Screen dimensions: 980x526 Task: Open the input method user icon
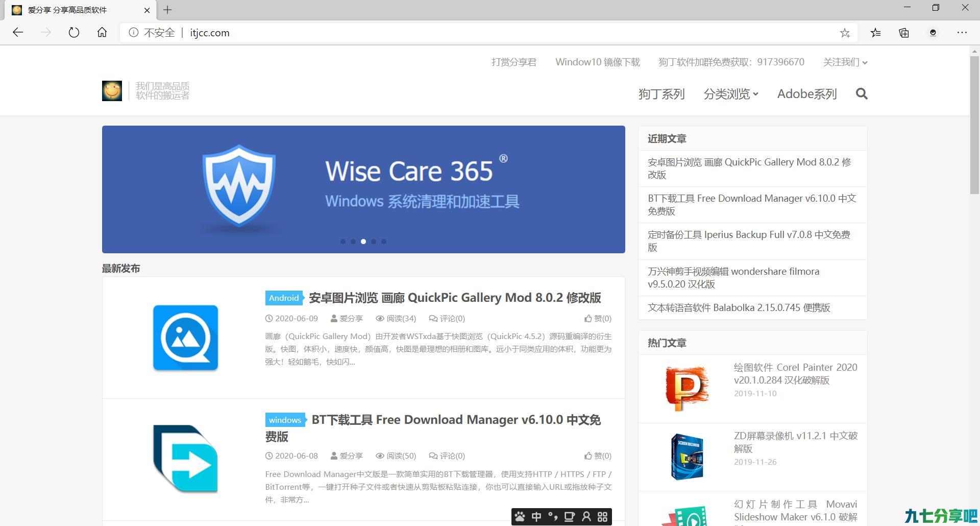586,517
